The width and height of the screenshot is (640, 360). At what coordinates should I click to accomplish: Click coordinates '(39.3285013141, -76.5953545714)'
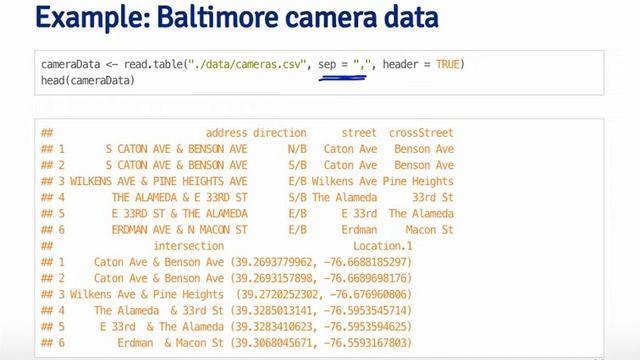321,311
